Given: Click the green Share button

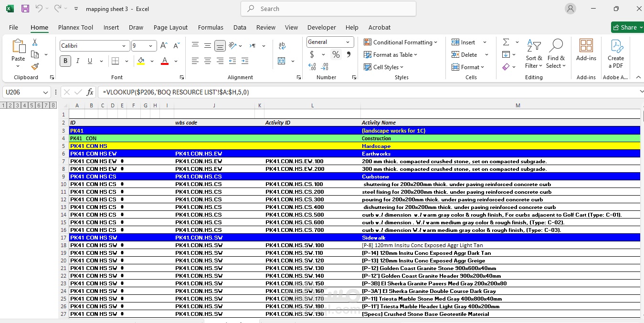Looking at the screenshot, I should pyautogui.click(x=627, y=27).
